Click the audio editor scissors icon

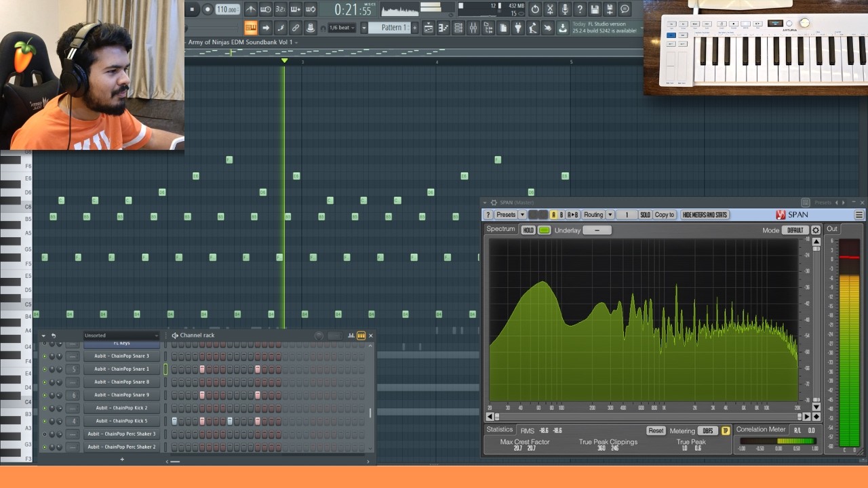tap(550, 9)
